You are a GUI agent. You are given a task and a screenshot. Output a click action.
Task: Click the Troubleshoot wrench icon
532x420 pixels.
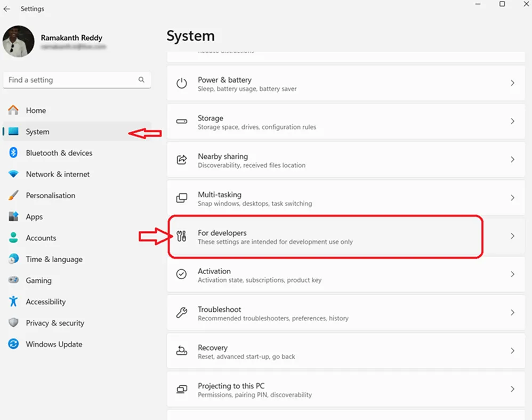pos(182,313)
